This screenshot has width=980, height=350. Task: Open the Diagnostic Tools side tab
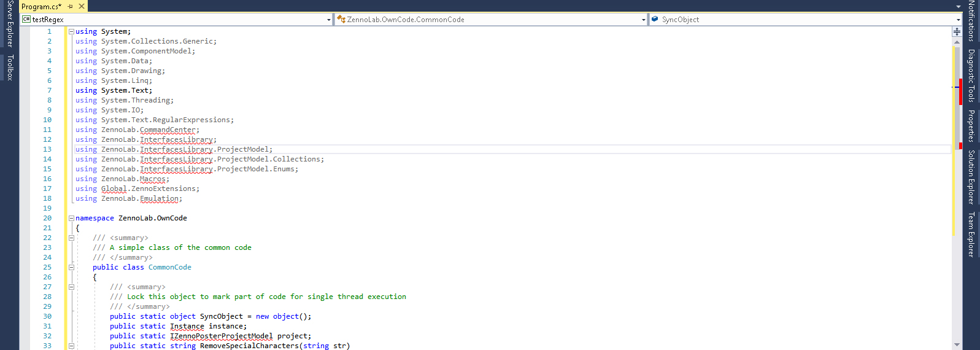click(x=971, y=75)
